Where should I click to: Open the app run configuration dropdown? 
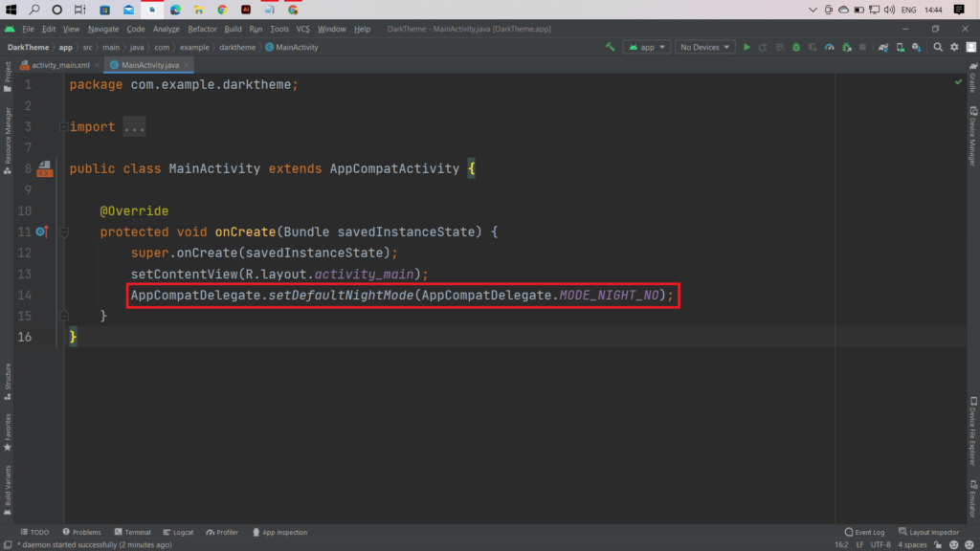(647, 47)
